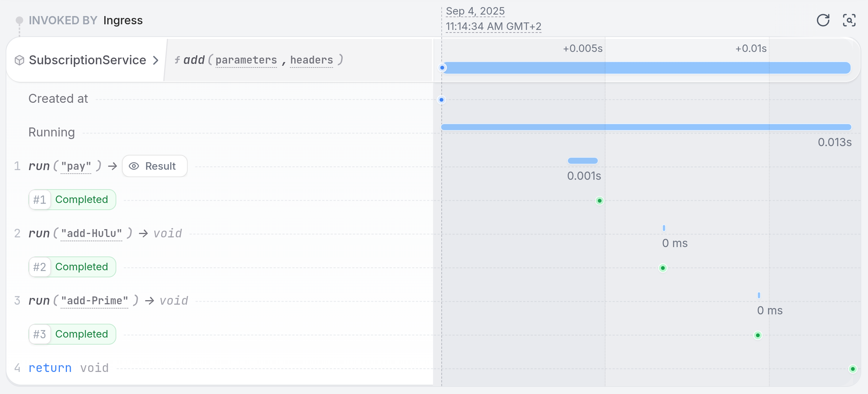This screenshot has width=868, height=394.
Task: Expand the SubscriptionService chevron
Action: pos(156,60)
